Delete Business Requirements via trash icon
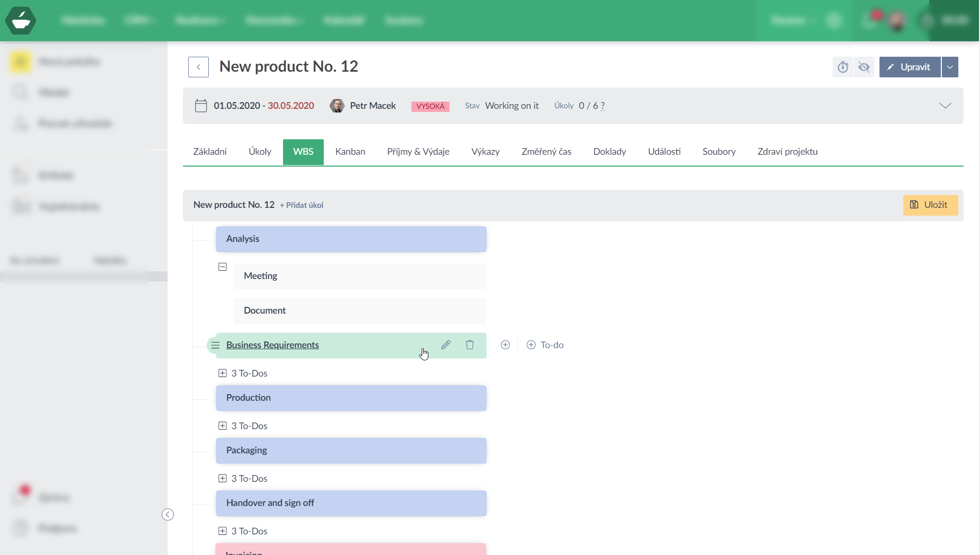This screenshot has width=980, height=555. [470, 345]
